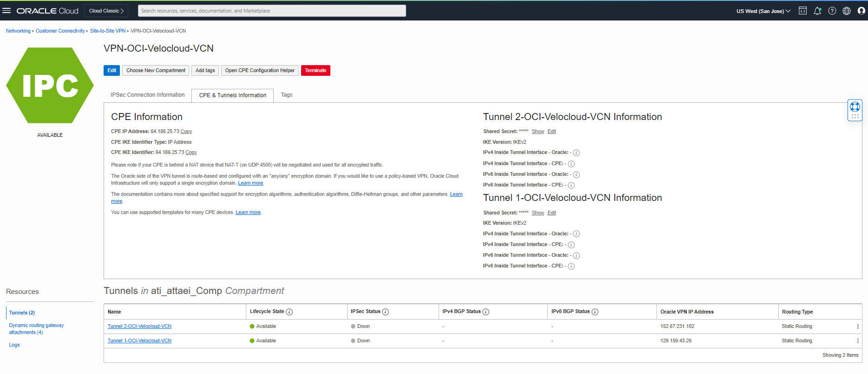Show Tunnel 2 shared secret
Screen dimensions: 868x374
(x=538, y=132)
